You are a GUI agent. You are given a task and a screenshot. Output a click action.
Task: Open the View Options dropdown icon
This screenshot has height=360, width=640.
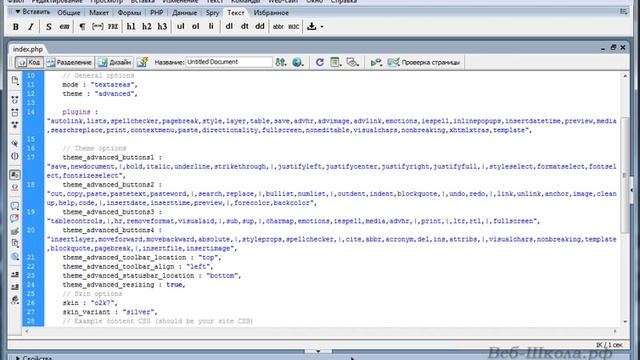(336, 62)
